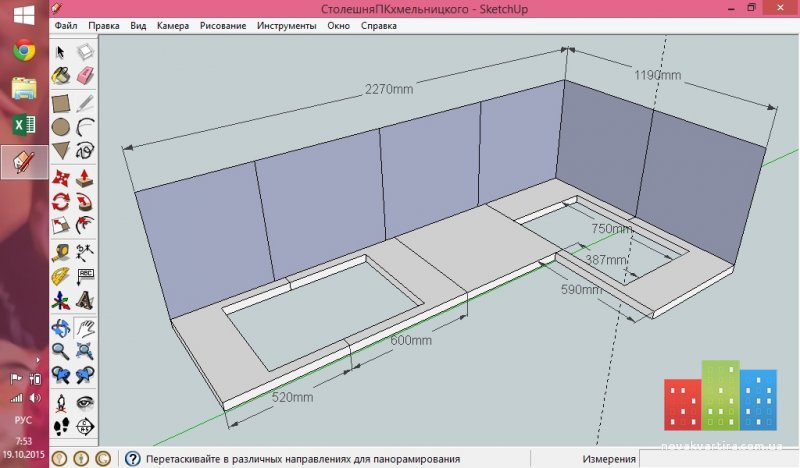This screenshot has width=800, height=468.
Task: Activate the red Move tool
Action: [x=61, y=178]
